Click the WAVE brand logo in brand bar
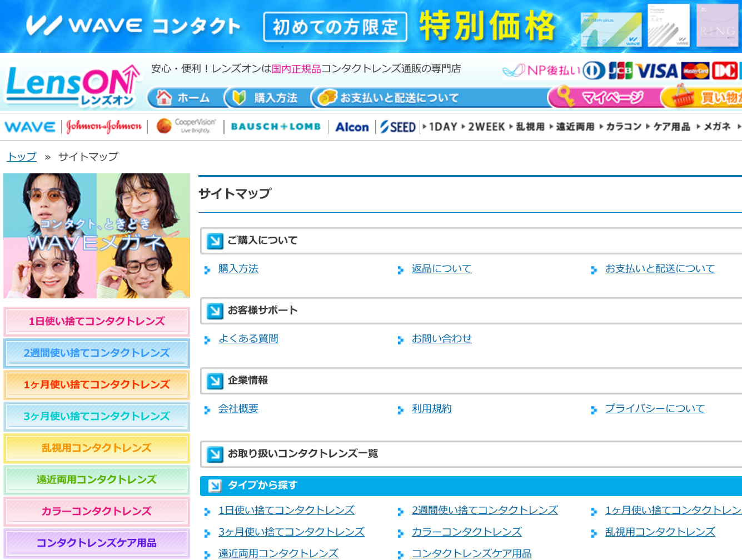This screenshot has width=742, height=560. click(30, 127)
